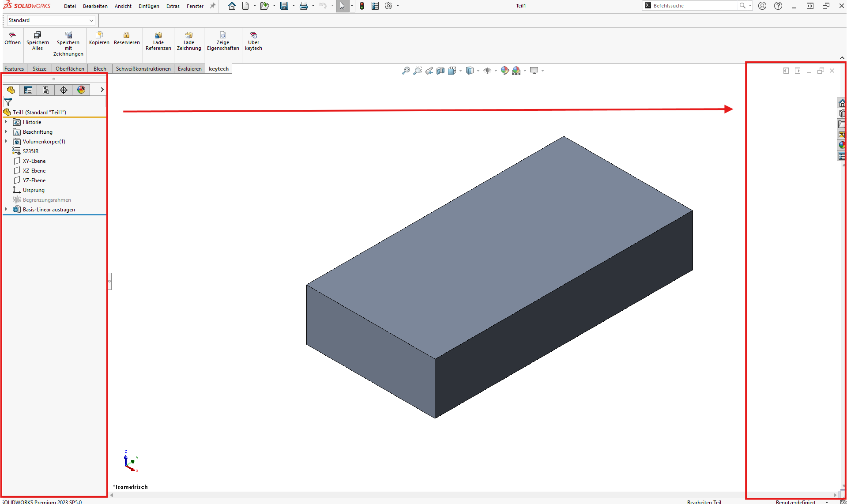Click Lade Referenzen icon

[x=158, y=35]
